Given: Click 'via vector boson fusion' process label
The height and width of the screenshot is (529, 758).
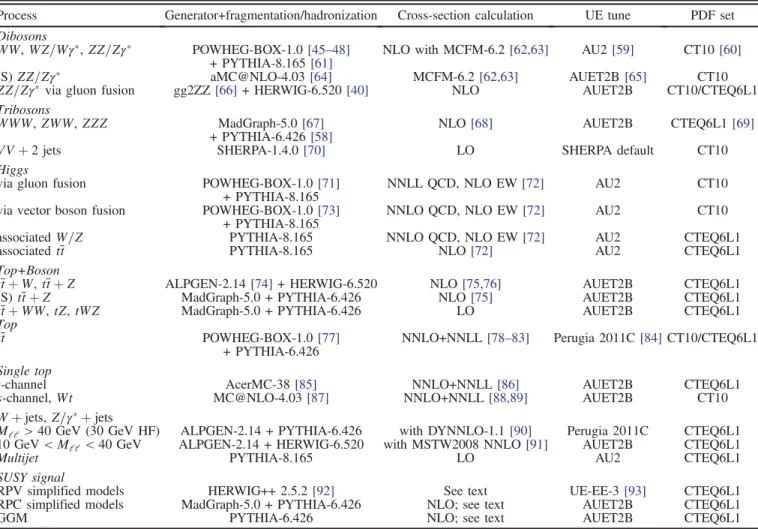Looking at the screenshot, I should pyautogui.click(x=62, y=210).
